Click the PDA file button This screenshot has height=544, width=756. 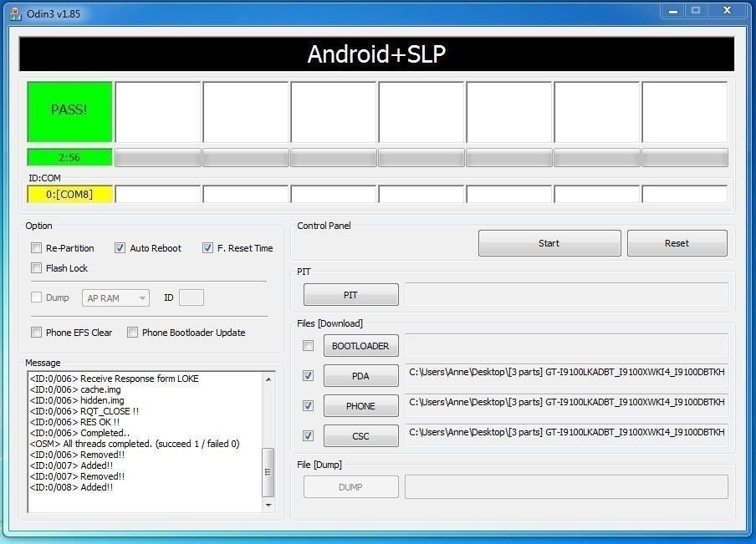(x=360, y=375)
